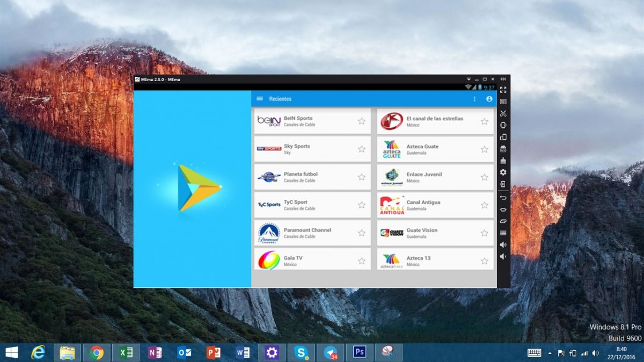Click MEmu scissors screenshot icon

point(503,113)
